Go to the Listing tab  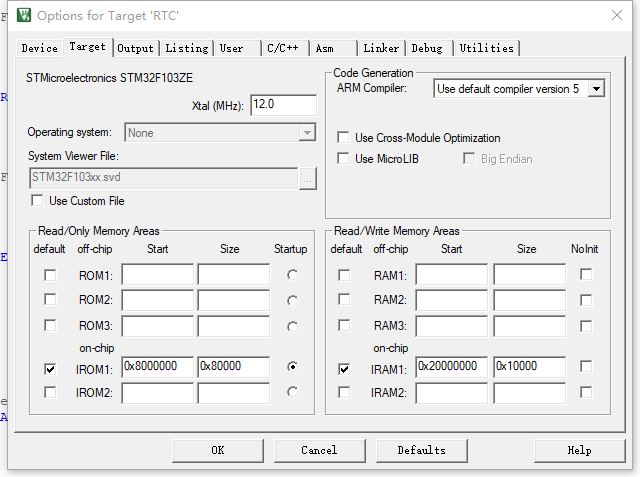coord(187,48)
